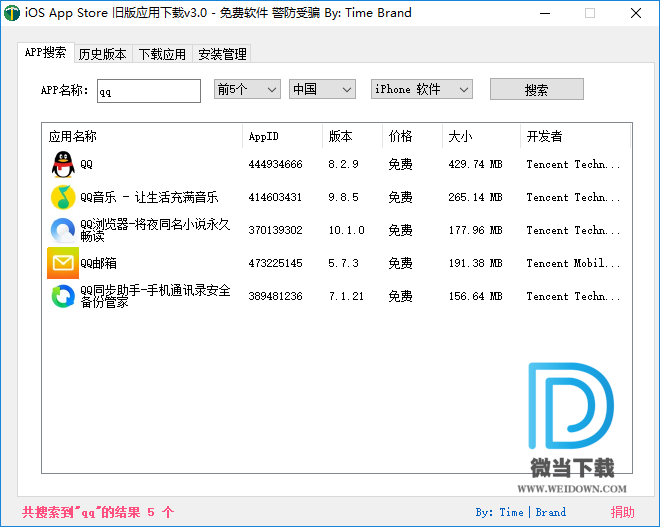Screen dimensions: 660x527
Task: Click the QQ penguin app icon
Action: (63, 164)
